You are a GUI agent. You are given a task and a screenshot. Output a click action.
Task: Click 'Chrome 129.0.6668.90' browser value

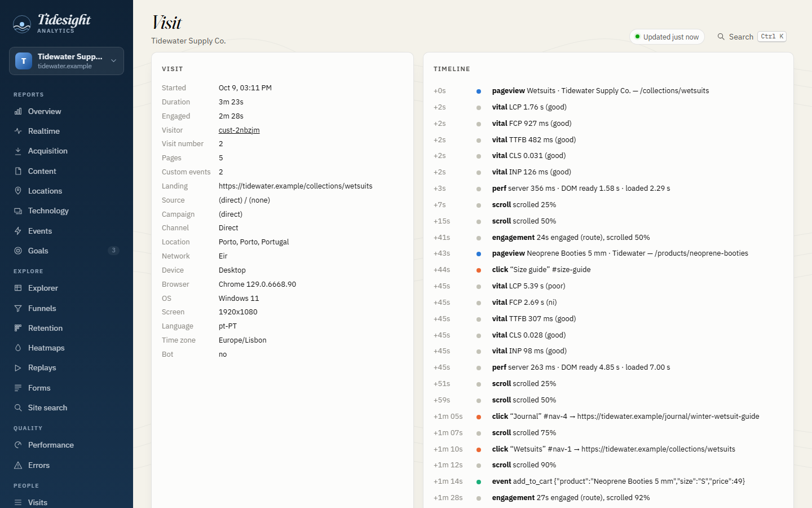(x=257, y=284)
